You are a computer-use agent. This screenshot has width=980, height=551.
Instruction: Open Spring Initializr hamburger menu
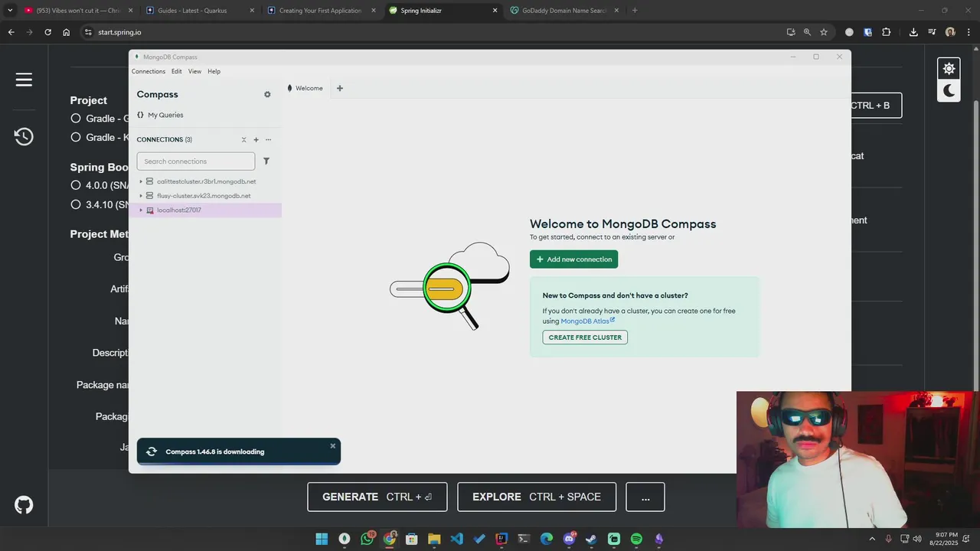click(24, 80)
